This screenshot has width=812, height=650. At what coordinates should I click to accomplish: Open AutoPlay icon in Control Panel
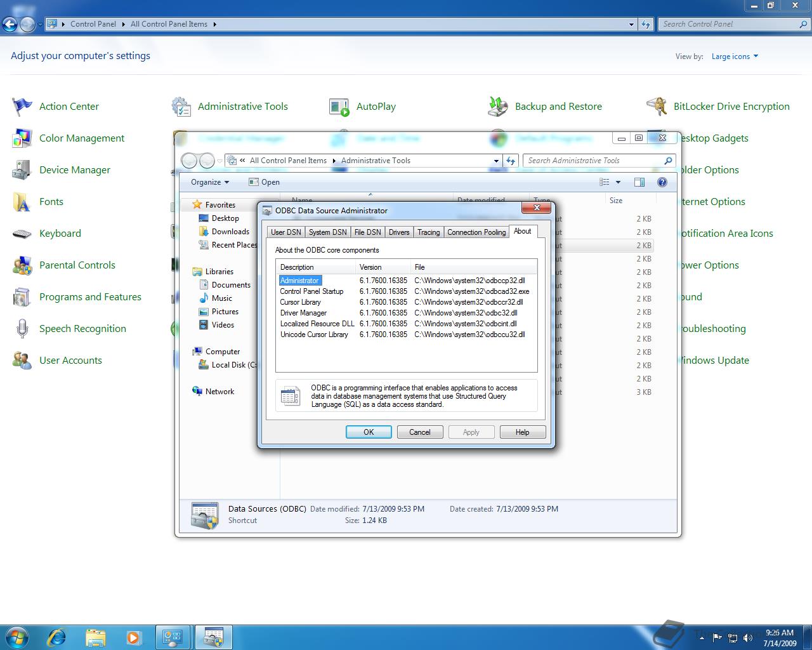339,107
